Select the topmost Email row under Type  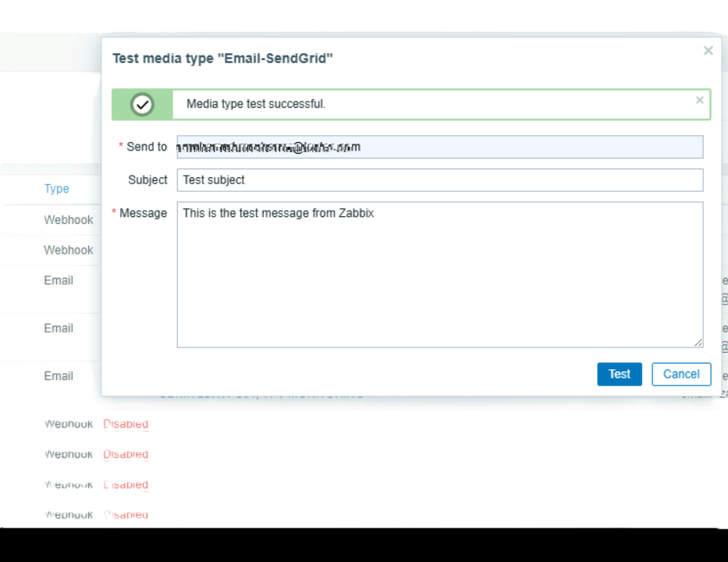click(59, 280)
